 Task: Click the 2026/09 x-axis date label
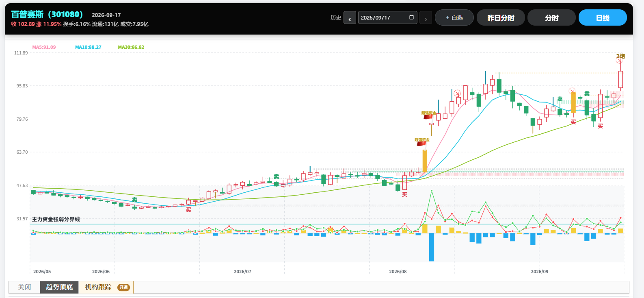coord(539,272)
